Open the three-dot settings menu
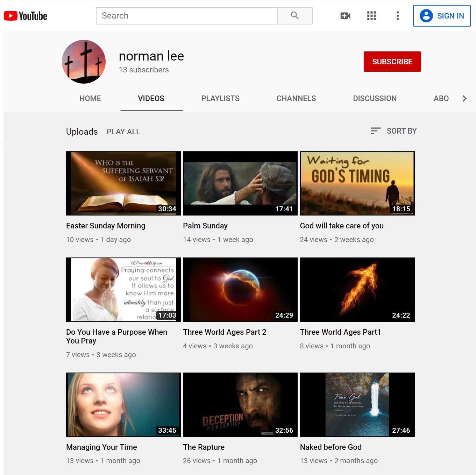 pos(398,16)
